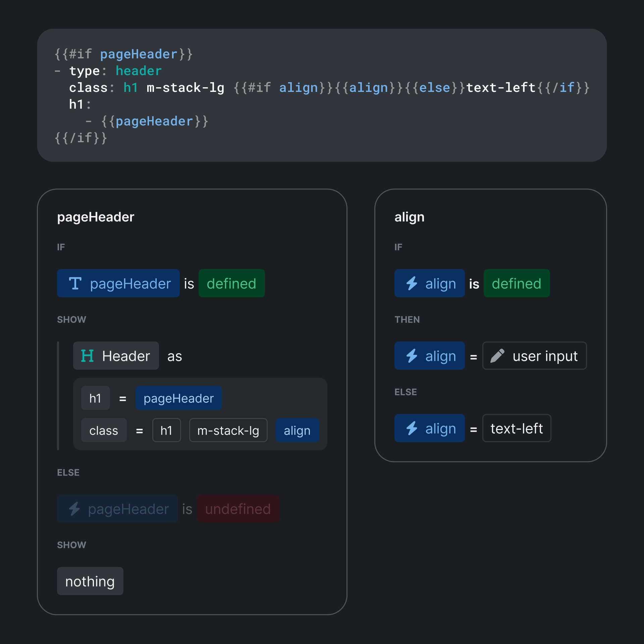Click the lightning icon on align in IF section

coord(412,283)
